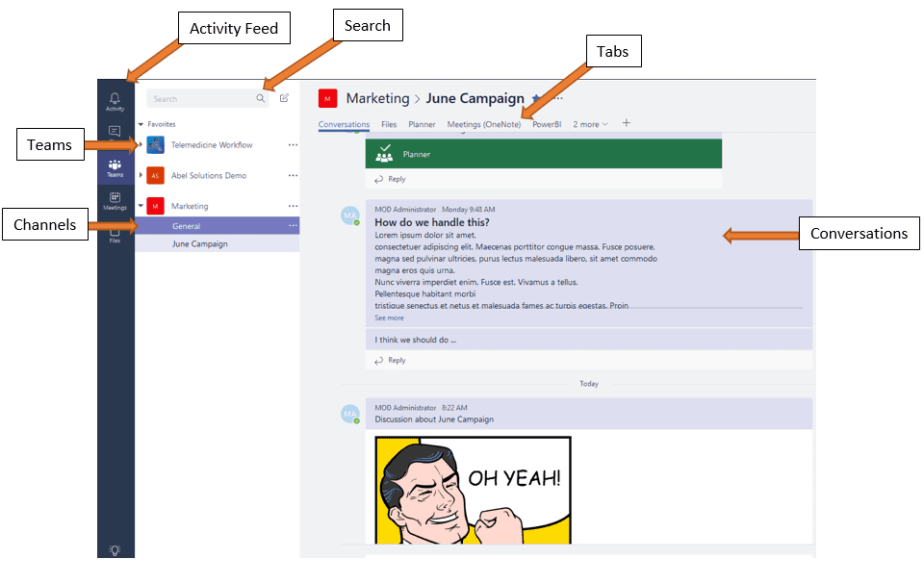Click the June Campaign title in header

click(475, 98)
